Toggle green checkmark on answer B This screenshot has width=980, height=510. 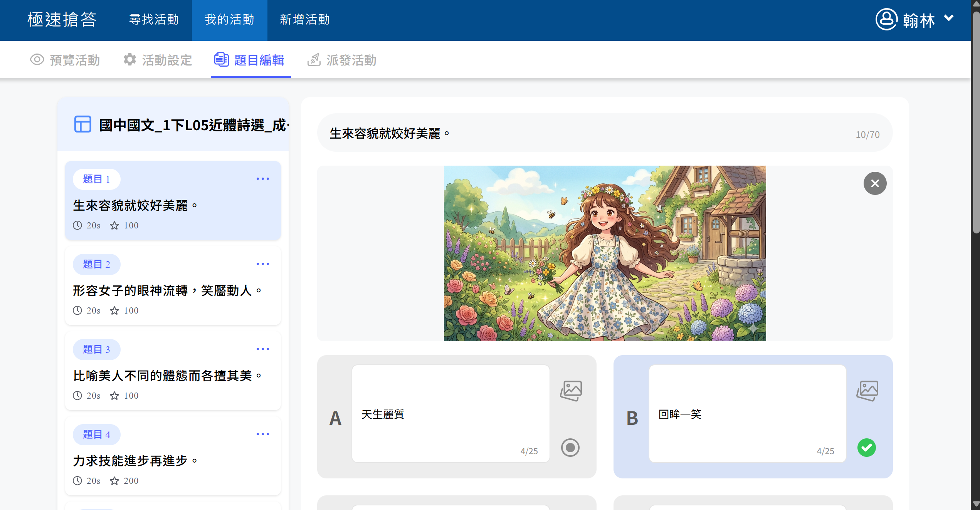866,448
